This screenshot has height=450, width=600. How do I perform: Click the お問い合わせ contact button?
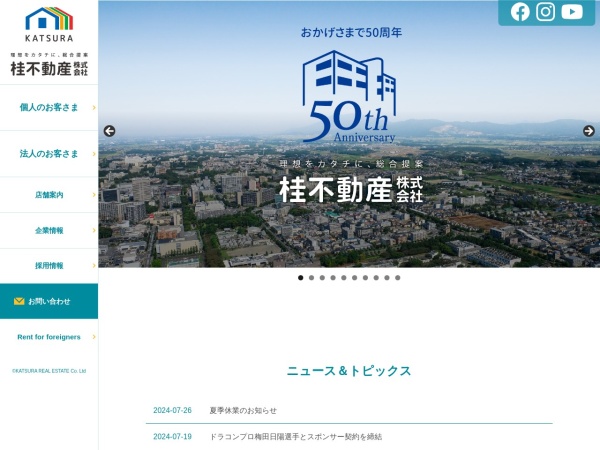click(49, 301)
